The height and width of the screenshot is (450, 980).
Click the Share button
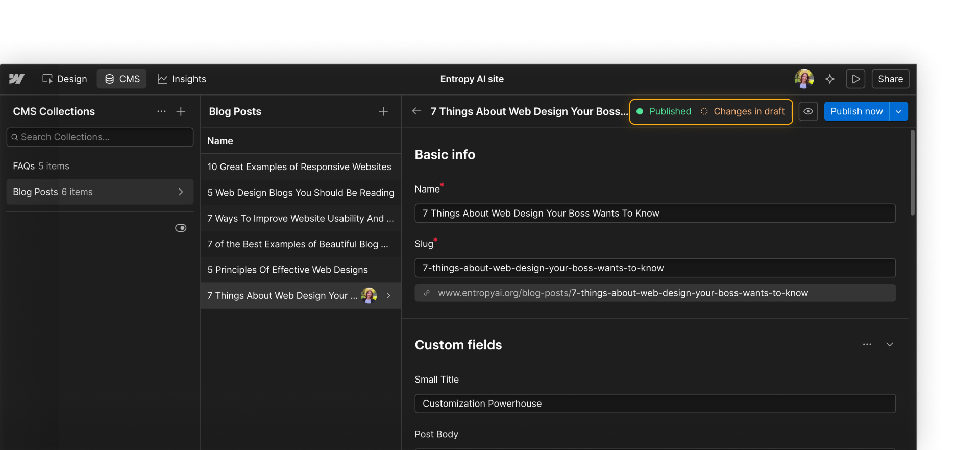tap(891, 79)
